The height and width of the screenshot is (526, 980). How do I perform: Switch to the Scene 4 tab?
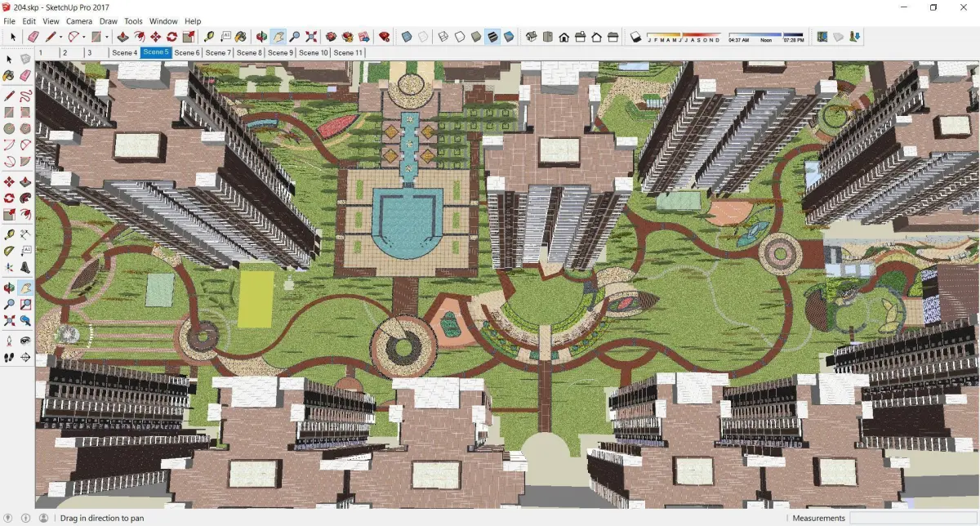click(x=125, y=52)
